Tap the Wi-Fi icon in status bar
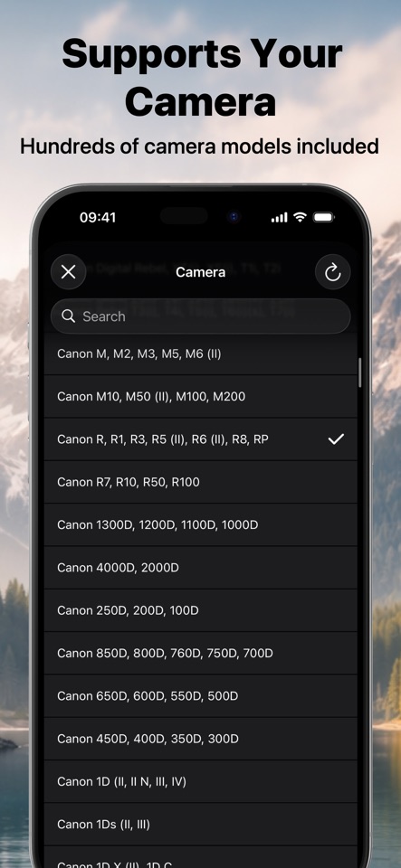 [300, 217]
